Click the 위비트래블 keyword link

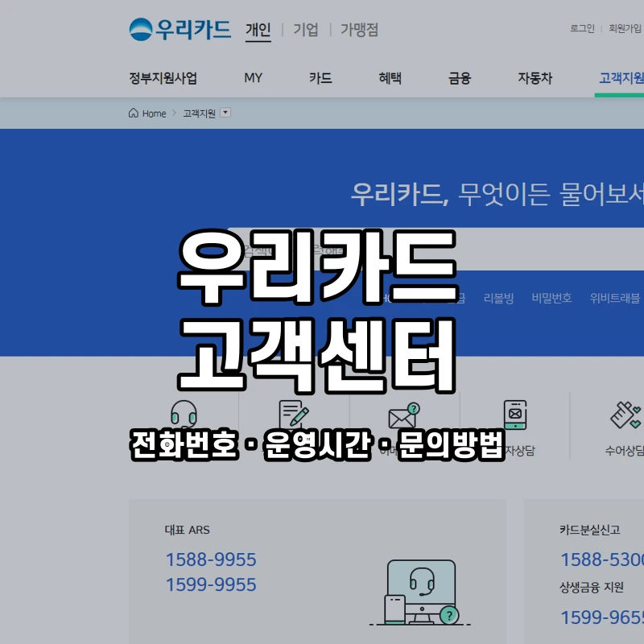pyautogui.click(x=615, y=298)
